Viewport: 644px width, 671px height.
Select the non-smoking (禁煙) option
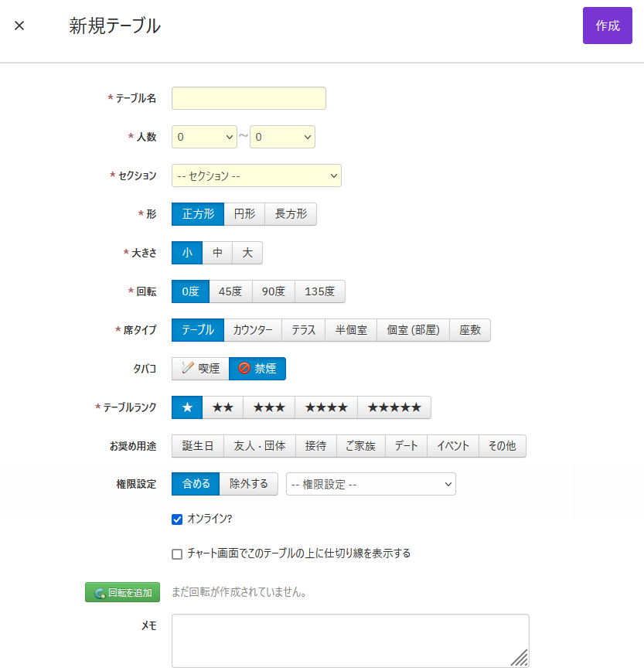point(257,369)
